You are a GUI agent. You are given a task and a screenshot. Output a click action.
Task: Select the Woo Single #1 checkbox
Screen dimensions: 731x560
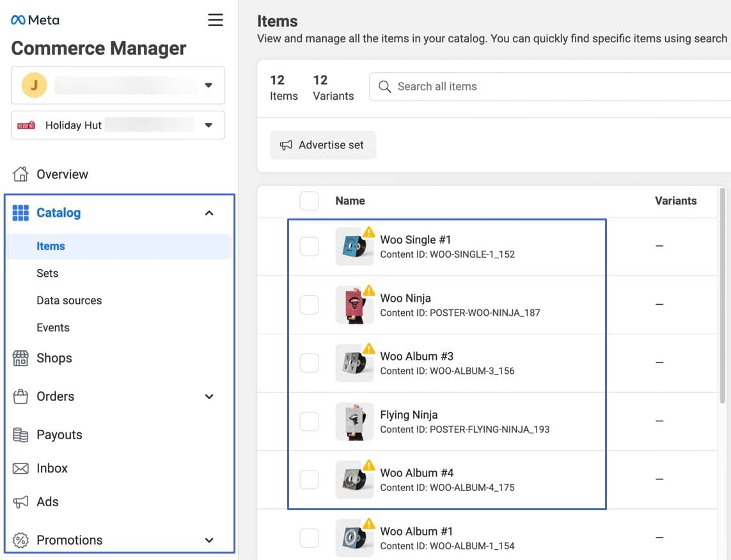(309, 247)
